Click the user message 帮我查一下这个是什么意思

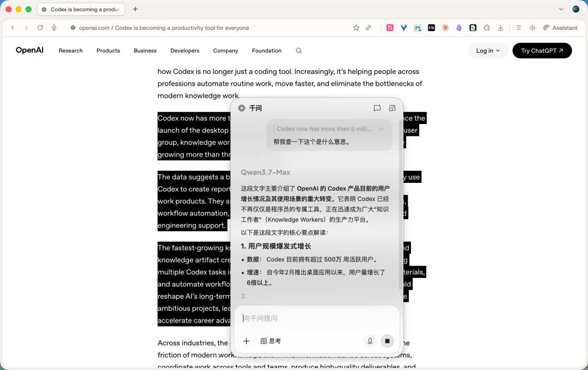(x=312, y=141)
